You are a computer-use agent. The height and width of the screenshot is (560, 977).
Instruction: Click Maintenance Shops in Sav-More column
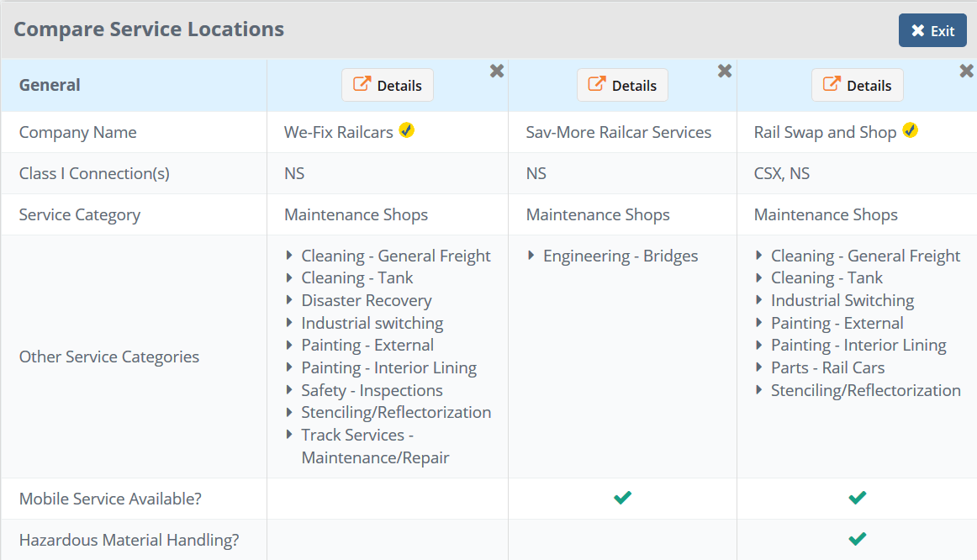598,215
